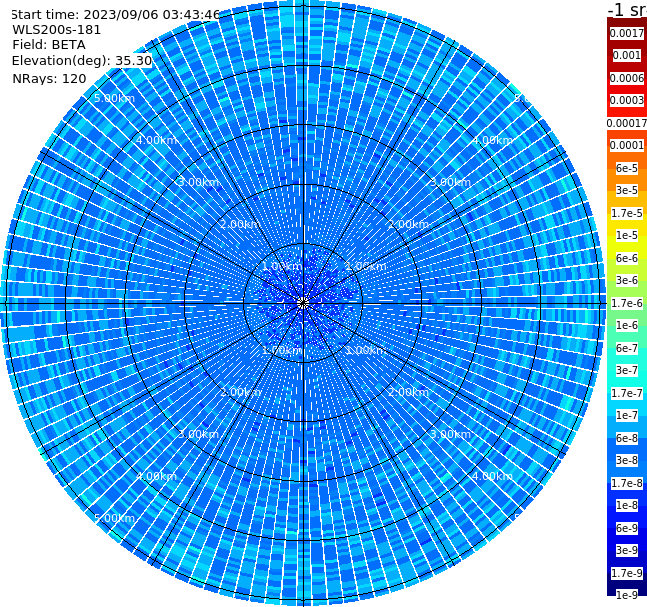Click the 1.7e-6 colorbar tick label
Viewport: 647px width, 607px height.
point(626,303)
